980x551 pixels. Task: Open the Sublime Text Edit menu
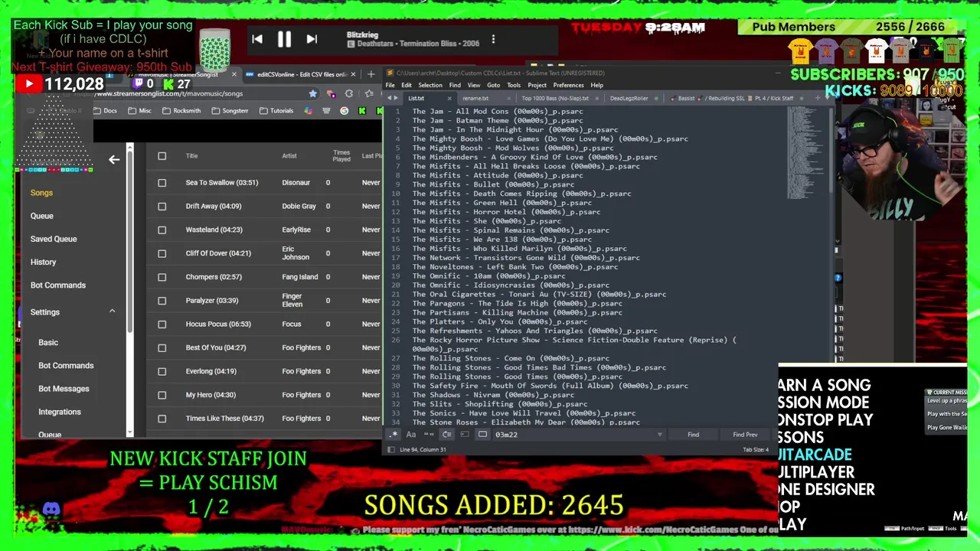click(x=406, y=85)
